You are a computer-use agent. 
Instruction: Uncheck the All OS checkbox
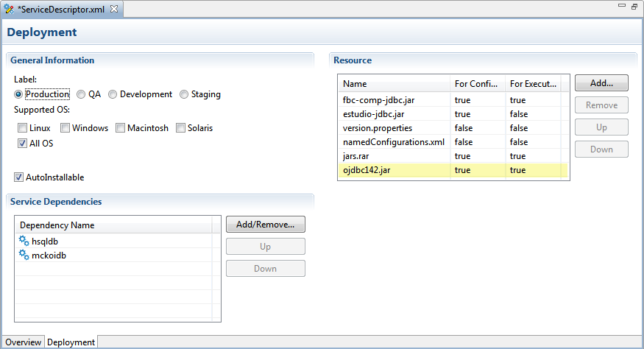23,144
